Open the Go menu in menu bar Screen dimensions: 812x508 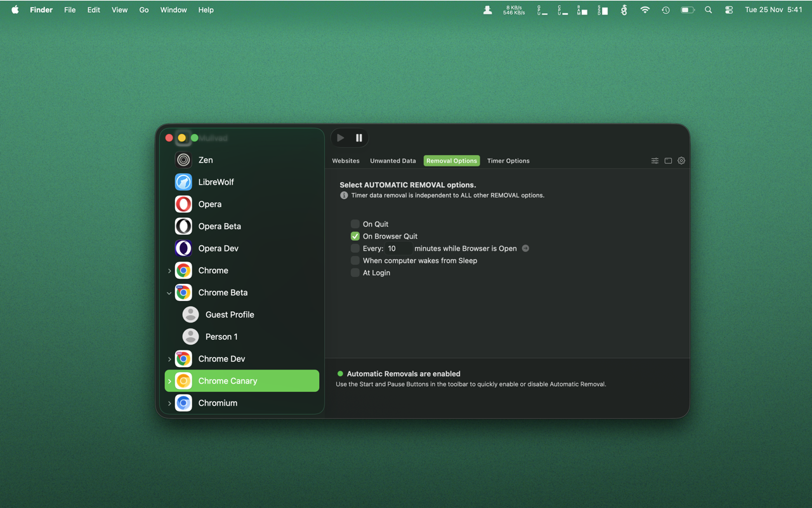pos(144,10)
